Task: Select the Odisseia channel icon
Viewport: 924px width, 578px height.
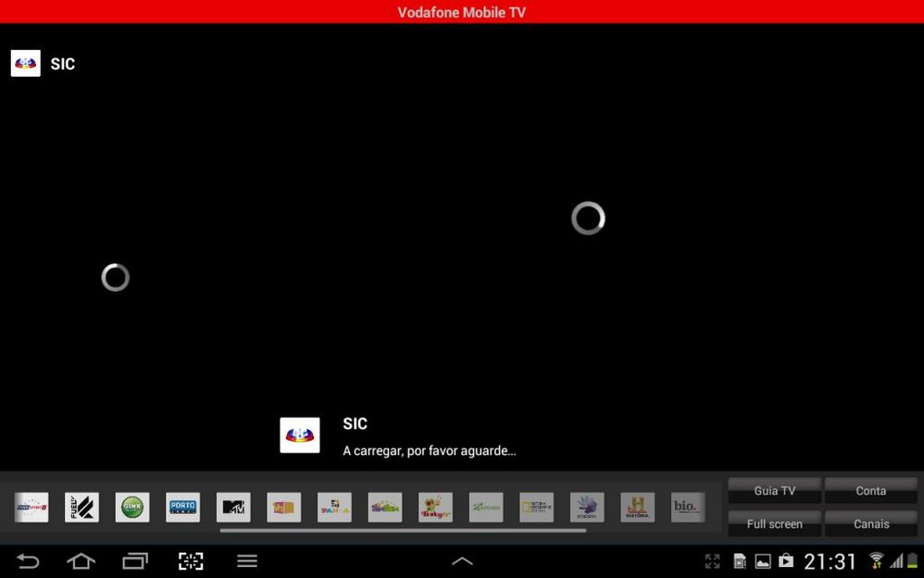Action: pos(586,507)
